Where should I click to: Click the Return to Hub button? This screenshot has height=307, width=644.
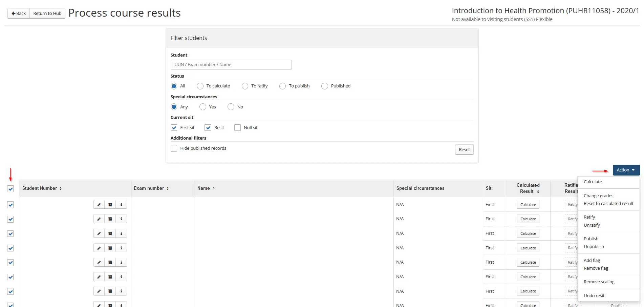click(47, 14)
